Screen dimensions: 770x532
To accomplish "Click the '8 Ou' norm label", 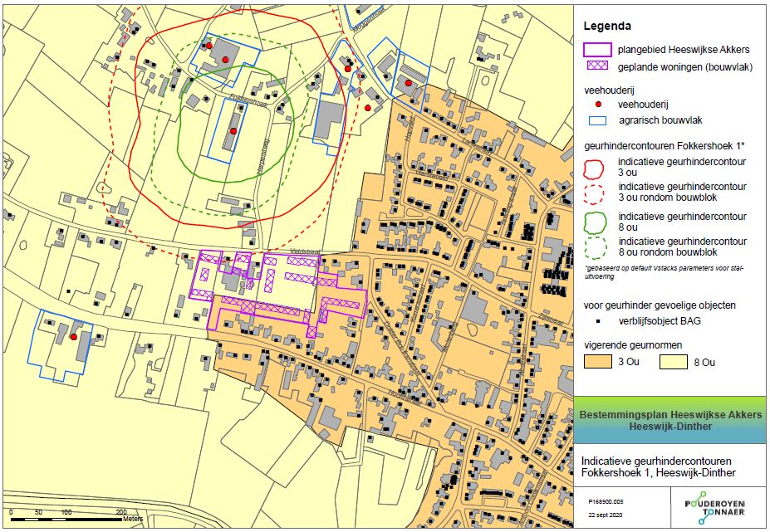I will click(x=704, y=363).
